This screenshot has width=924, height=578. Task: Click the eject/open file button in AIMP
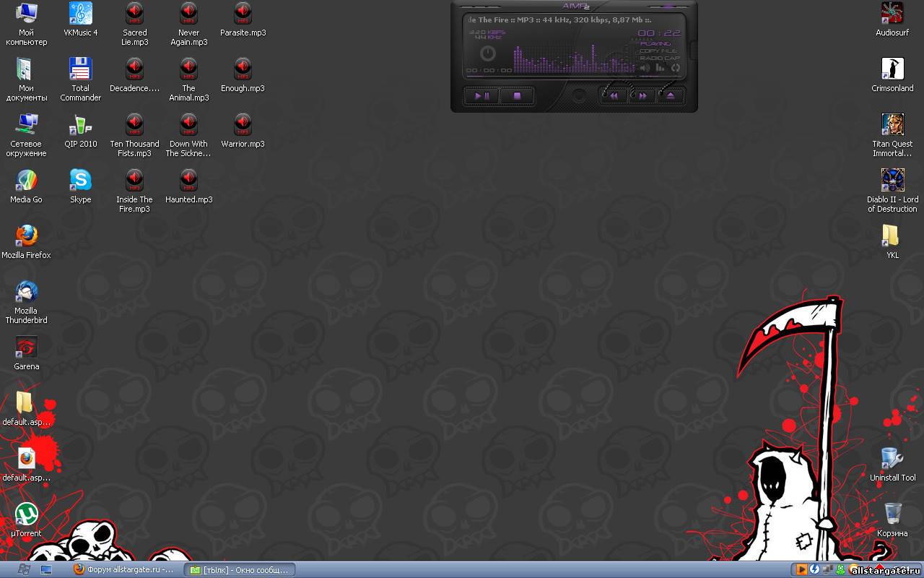[x=670, y=95]
